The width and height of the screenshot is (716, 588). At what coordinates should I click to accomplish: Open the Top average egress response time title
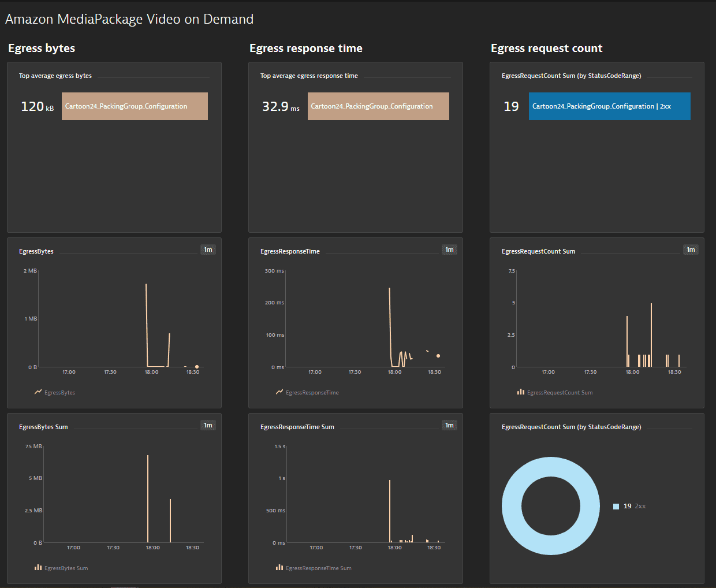click(309, 76)
